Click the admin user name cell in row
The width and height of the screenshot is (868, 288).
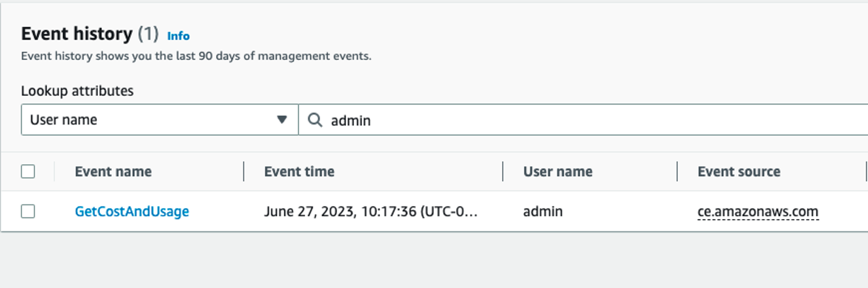coord(543,211)
